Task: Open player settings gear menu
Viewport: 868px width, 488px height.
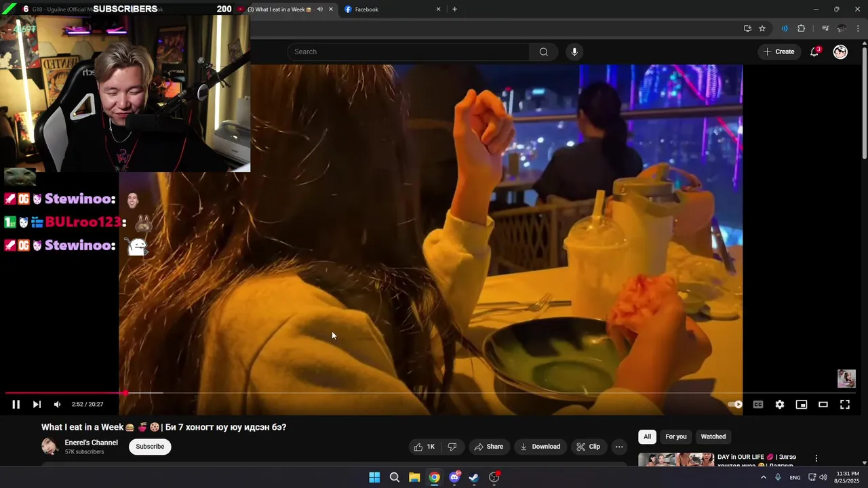Action: point(780,405)
